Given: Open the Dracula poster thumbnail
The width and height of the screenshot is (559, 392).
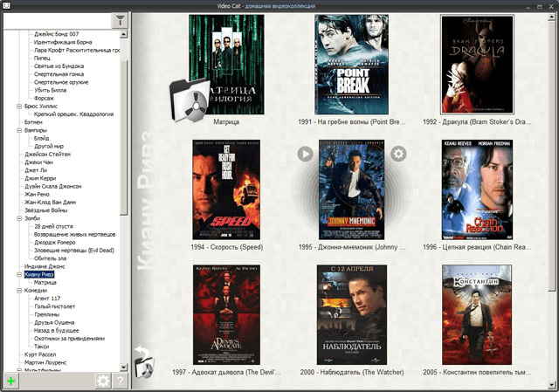Looking at the screenshot, I should [477, 65].
